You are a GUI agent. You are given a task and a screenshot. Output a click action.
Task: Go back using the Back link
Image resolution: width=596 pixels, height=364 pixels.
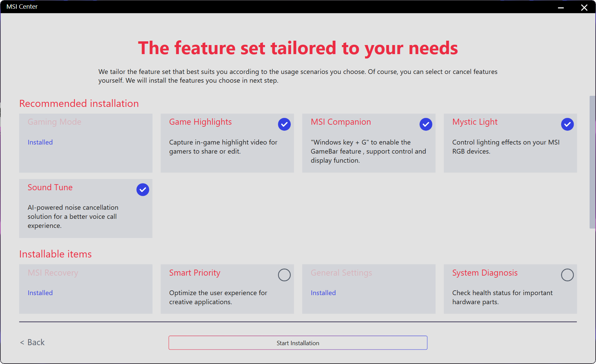point(33,342)
